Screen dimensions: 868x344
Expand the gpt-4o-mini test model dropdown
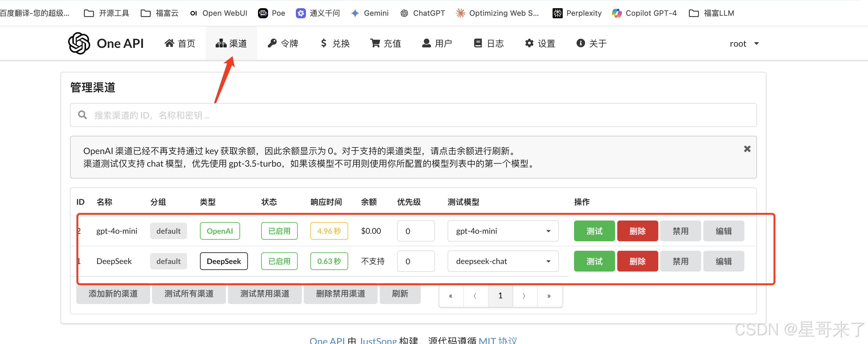[x=502, y=231]
